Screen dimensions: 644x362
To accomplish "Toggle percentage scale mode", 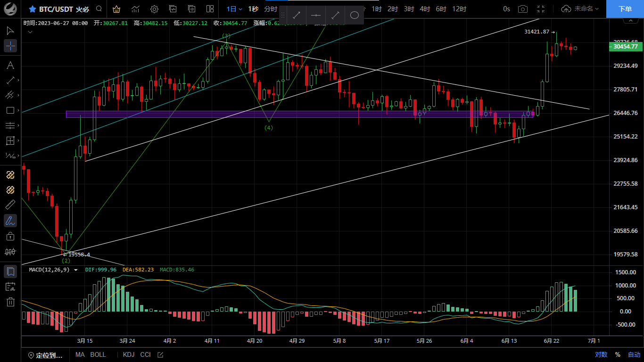I will pos(618,354).
